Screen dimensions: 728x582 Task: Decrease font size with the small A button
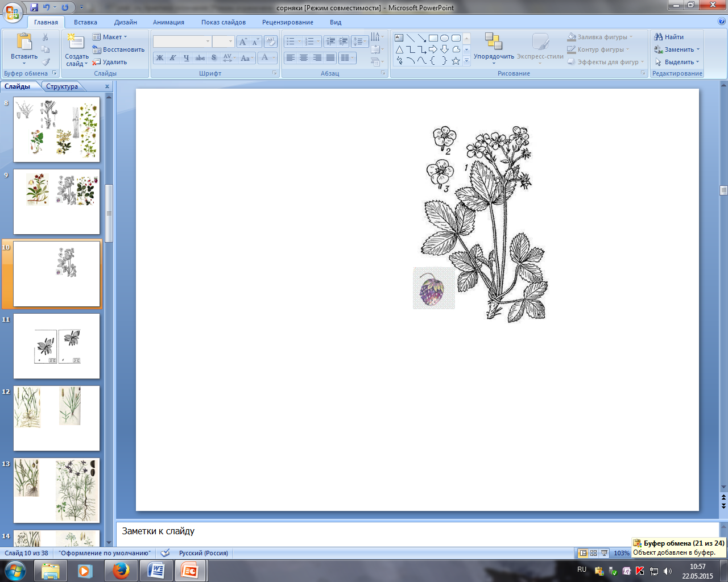pyautogui.click(x=255, y=41)
